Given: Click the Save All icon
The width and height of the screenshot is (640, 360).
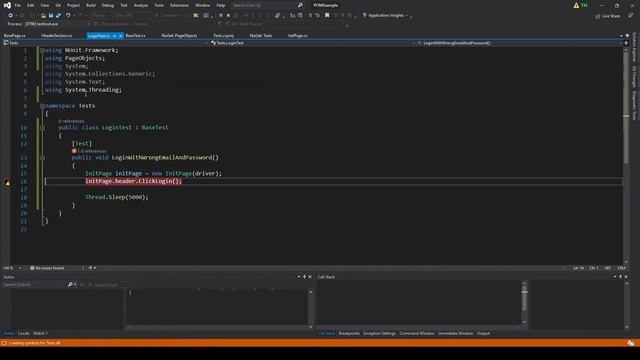Looking at the screenshot, I should click(58, 16).
